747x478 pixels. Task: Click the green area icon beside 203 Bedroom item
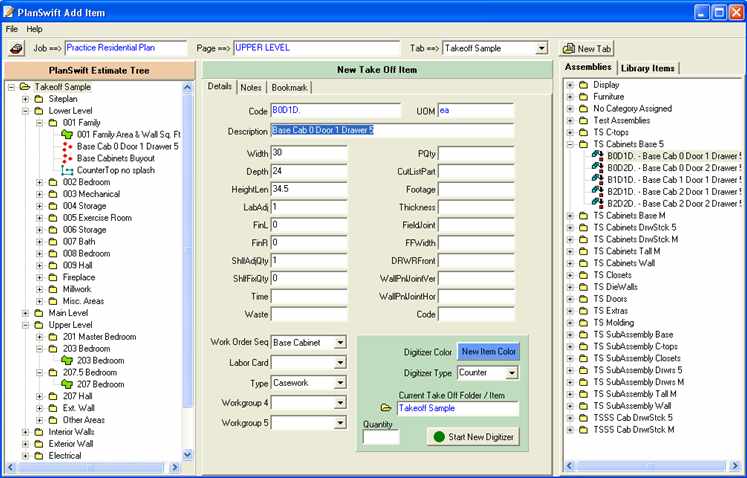67,361
